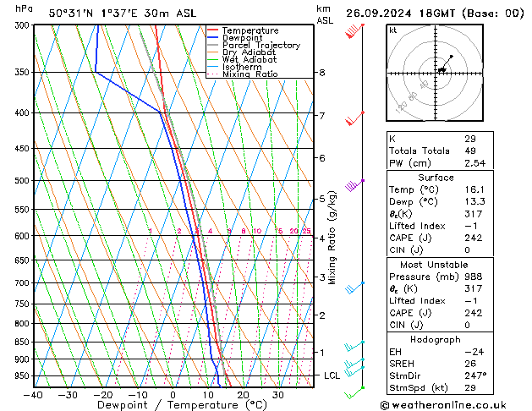
Task: Click the red Temperature line sample in legend
Action: 213,30
